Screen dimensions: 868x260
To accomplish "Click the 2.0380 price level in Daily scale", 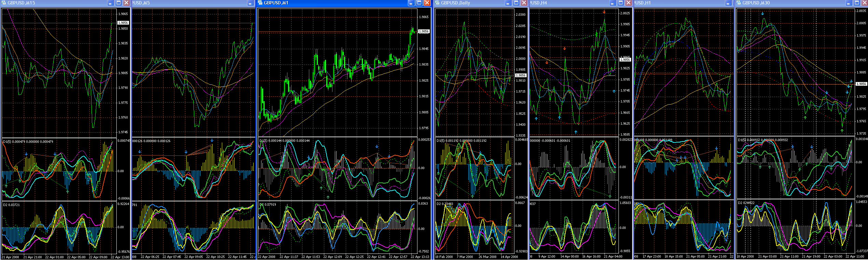I will tap(521, 15).
